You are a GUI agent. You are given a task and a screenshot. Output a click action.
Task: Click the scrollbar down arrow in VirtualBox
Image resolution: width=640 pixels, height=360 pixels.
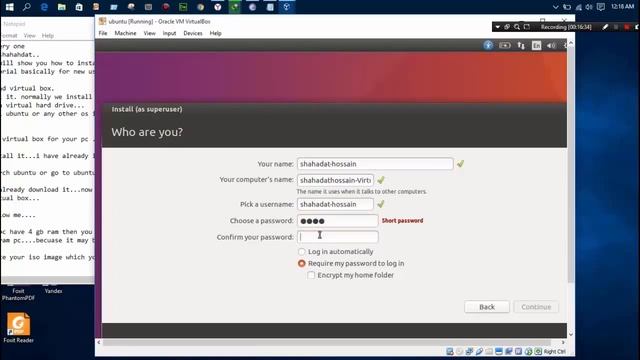[x=571, y=334]
